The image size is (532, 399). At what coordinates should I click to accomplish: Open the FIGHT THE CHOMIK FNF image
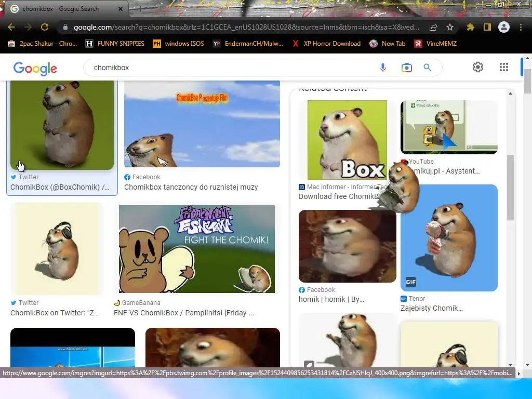[x=197, y=249]
